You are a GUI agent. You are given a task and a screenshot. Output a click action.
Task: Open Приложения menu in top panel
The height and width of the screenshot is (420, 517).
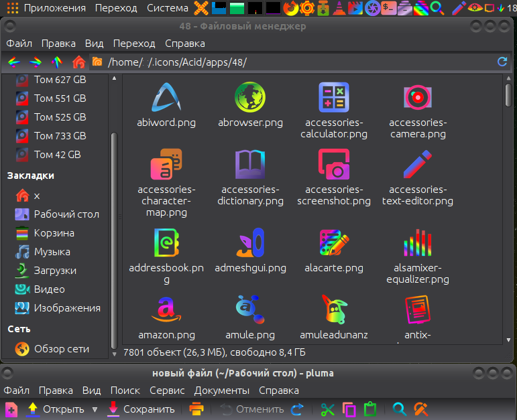(55, 8)
